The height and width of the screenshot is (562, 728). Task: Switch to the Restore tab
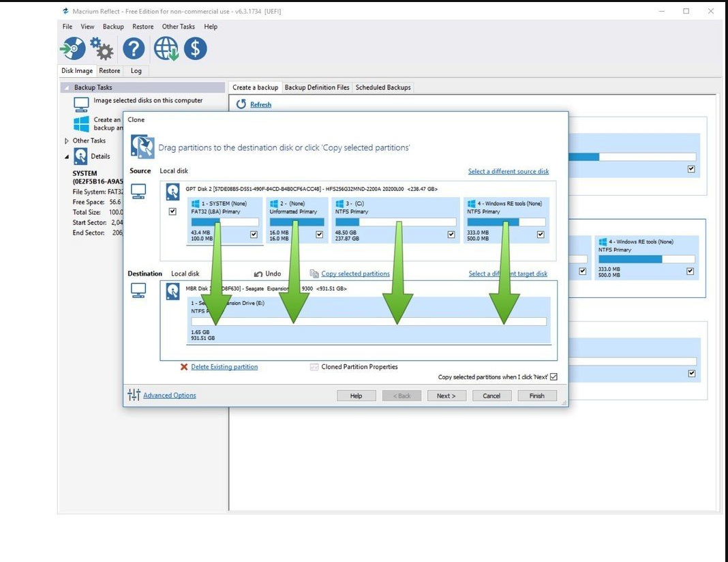pos(110,71)
